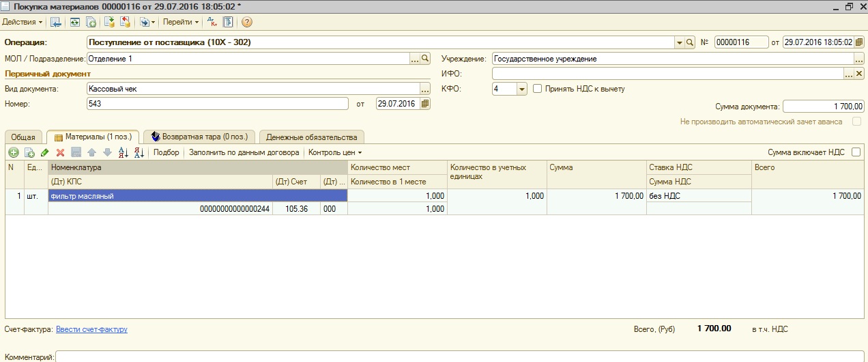Click the green add row icon
The height and width of the screenshot is (362, 868).
[14, 153]
